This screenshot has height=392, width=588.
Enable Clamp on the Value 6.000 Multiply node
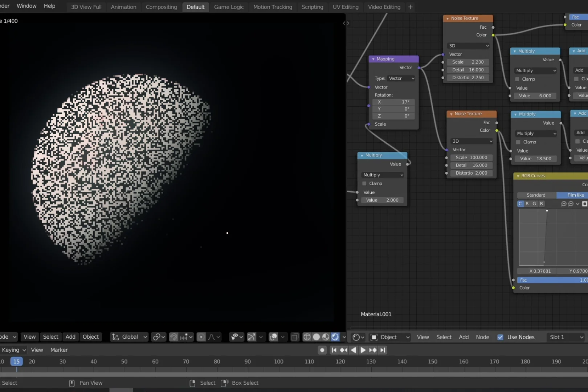tap(517, 79)
